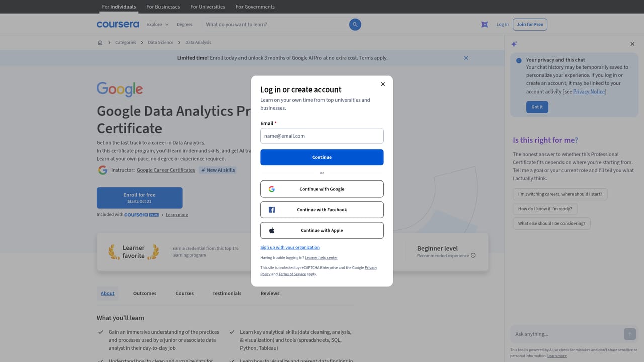This screenshot has height=362, width=644.
Task: Click the privacy notice info icon
Action: (519, 60)
